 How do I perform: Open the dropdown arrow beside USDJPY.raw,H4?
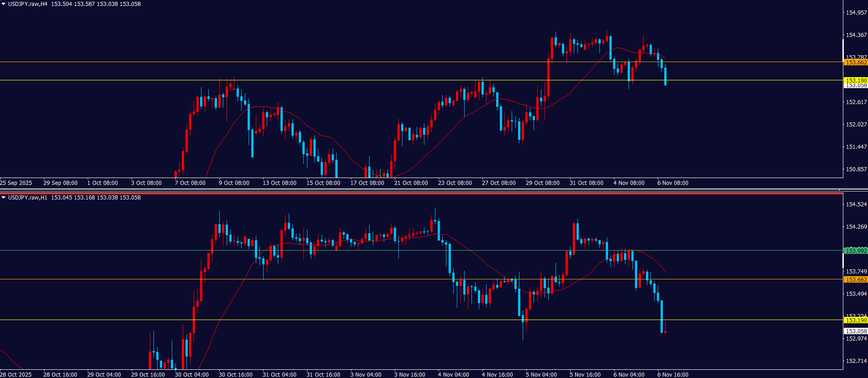tap(4, 4)
